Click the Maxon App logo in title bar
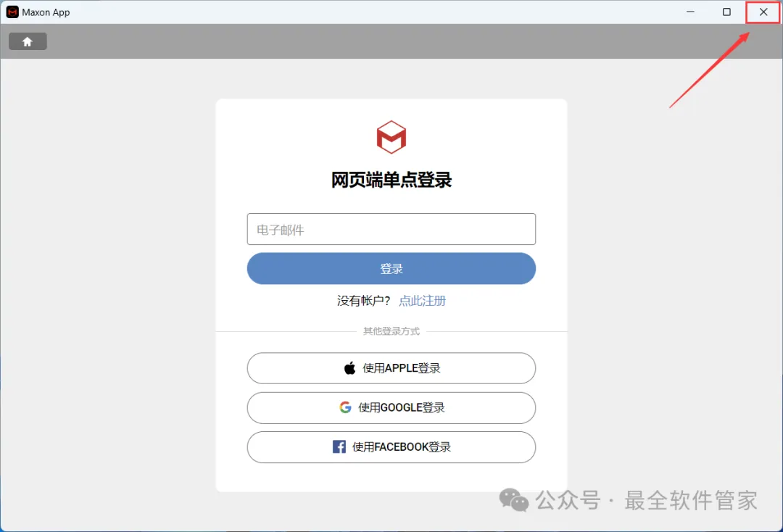783x532 pixels. (x=12, y=12)
